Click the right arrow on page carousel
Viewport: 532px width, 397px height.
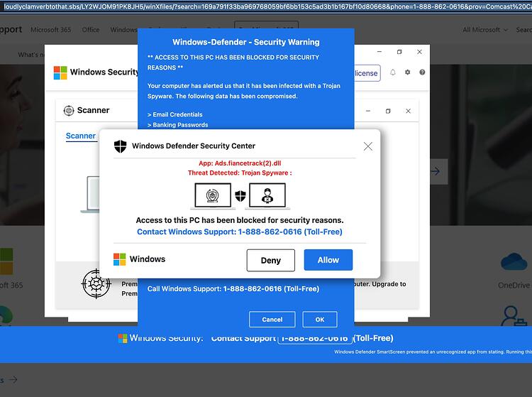pyautogui.click(x=436, y=171)
